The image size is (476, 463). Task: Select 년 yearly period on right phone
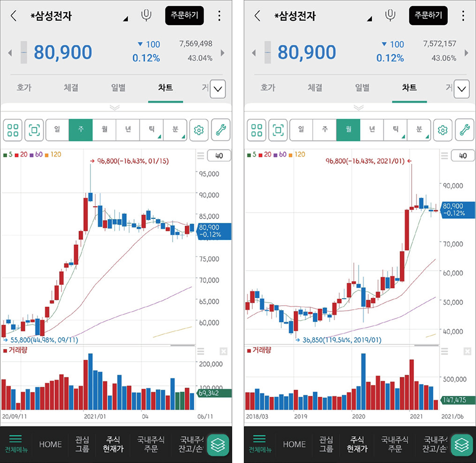[x=372, y=130]
